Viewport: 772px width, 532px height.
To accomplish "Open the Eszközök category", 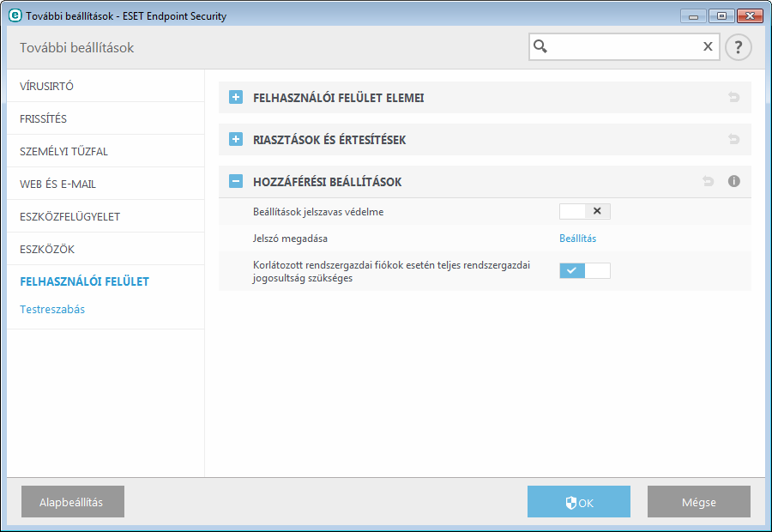I will click(x=106, y=249).
